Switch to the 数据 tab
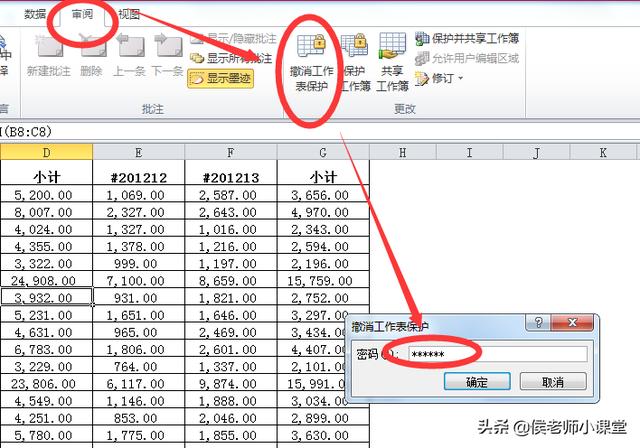640x448 pixels. 35,14
